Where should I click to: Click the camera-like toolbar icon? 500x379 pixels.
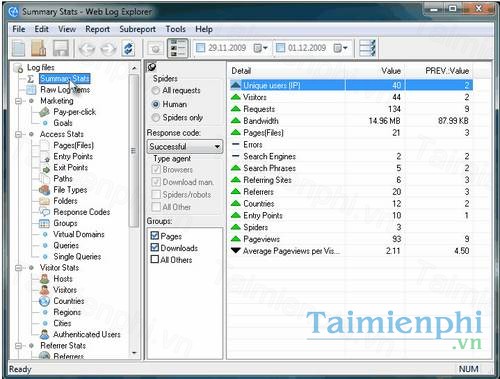[x=155, y=49]
